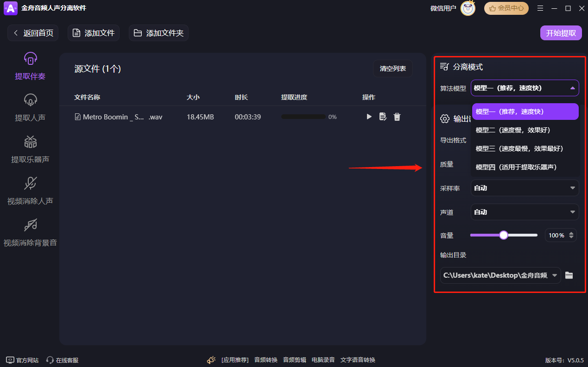Screen dimensions: 588x367
Task: Open 会员中心
Action: (x=506, y=8)
